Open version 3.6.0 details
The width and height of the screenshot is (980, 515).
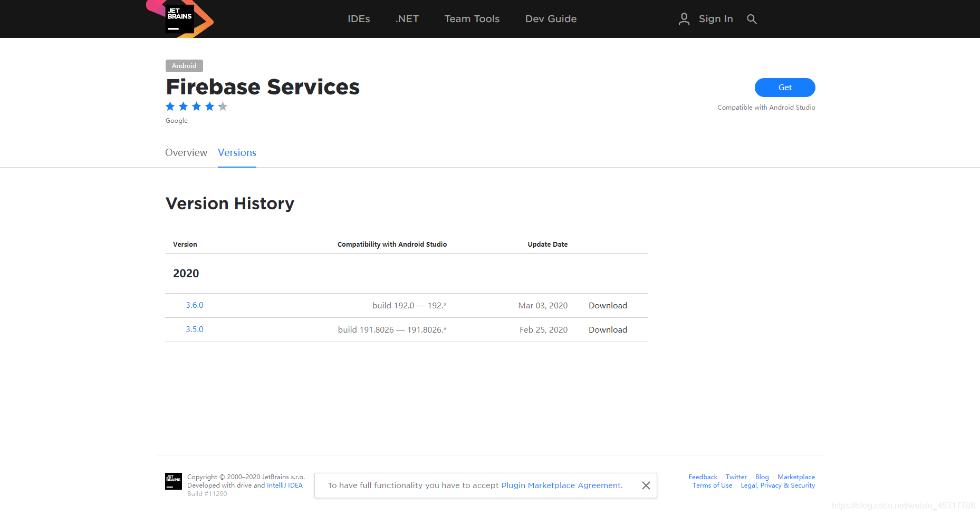(x=195, y=305)
